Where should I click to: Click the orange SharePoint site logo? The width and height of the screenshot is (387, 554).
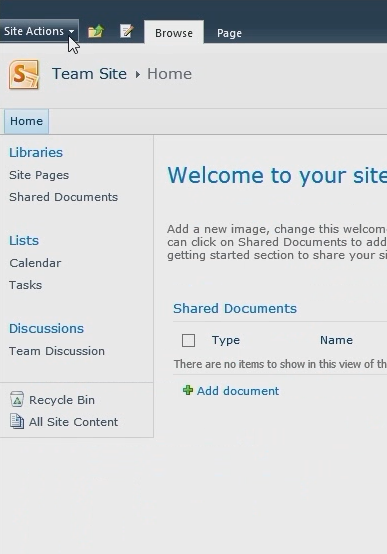pyautogui.click(x=24, y=74)
